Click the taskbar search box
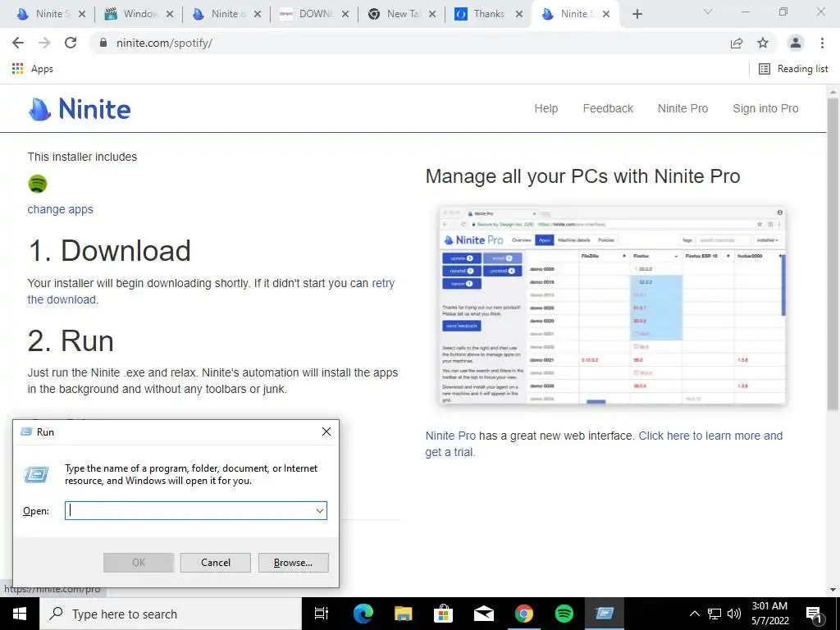840x630 pixels. 171,614
